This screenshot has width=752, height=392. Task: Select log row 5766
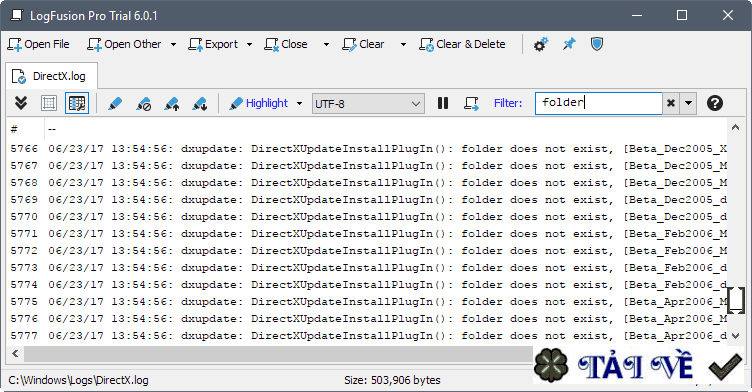(368, 149)
